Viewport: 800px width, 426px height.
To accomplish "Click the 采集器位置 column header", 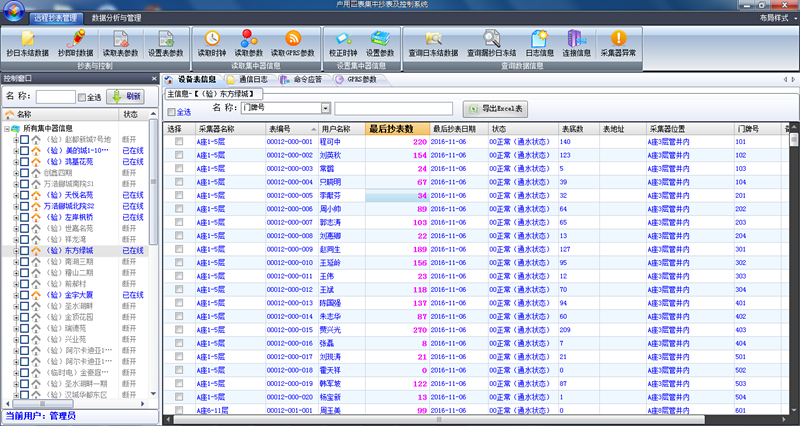I will 690,129.
